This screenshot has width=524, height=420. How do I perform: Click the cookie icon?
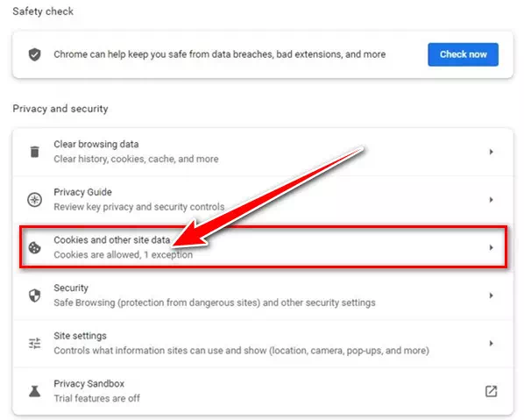tap(34, 248)
